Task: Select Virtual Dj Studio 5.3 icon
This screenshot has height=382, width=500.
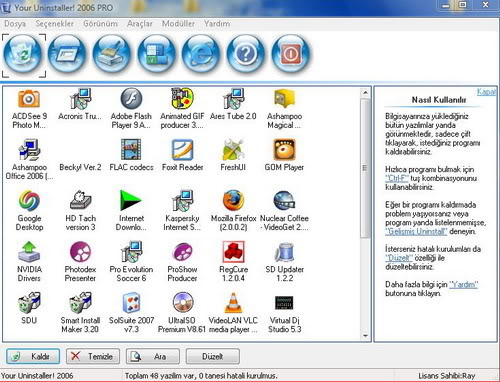Action: point(284,303)
